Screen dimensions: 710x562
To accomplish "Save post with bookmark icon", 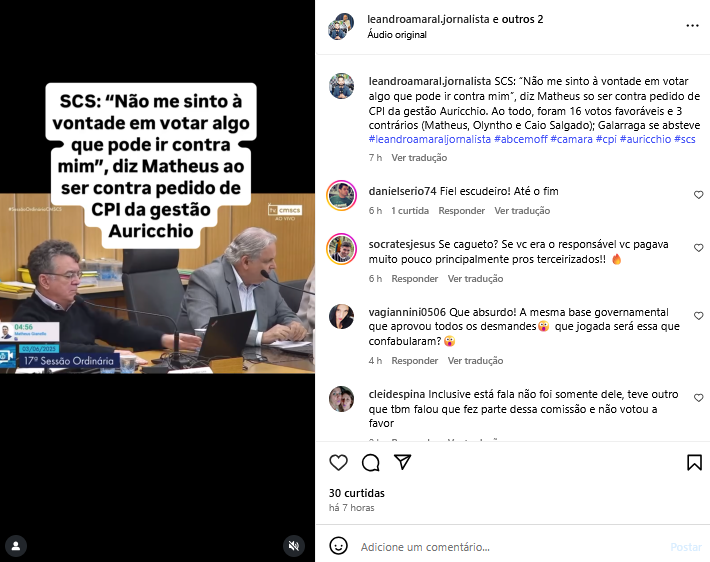I will pos(694,462).
